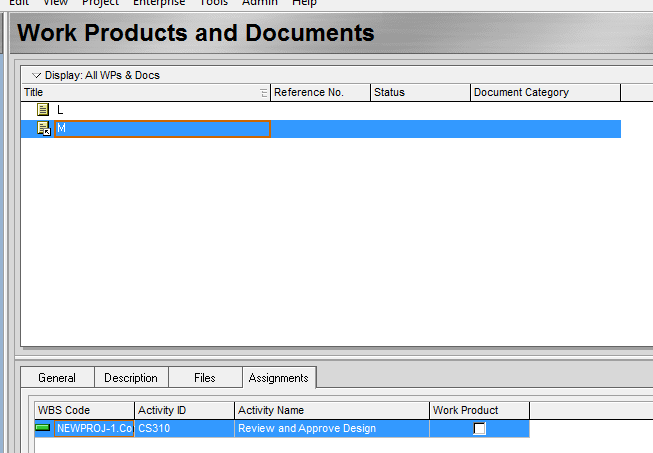Open the Edit menu
This screenshot has height=453, width=653.
click(19, 2)
